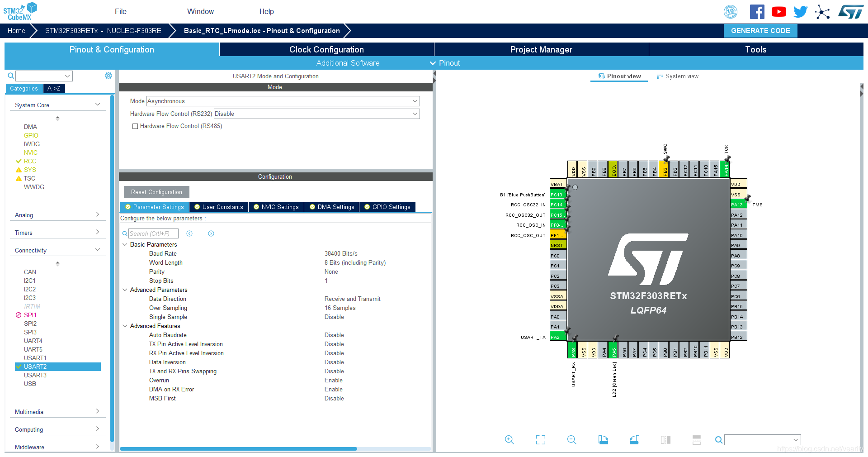Go to Home breadcrumb
This screenshot has width=868, height=457.
[16, 31]
